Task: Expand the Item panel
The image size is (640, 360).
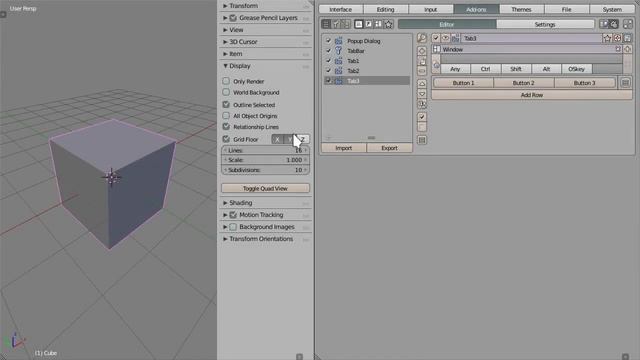Action: tap(224, 54)
